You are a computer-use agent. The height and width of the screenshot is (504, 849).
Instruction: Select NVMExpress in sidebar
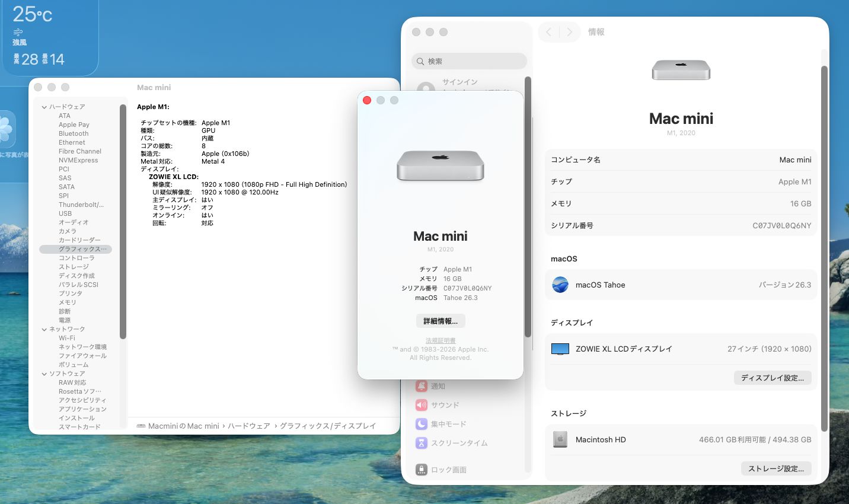coord(78,160)
